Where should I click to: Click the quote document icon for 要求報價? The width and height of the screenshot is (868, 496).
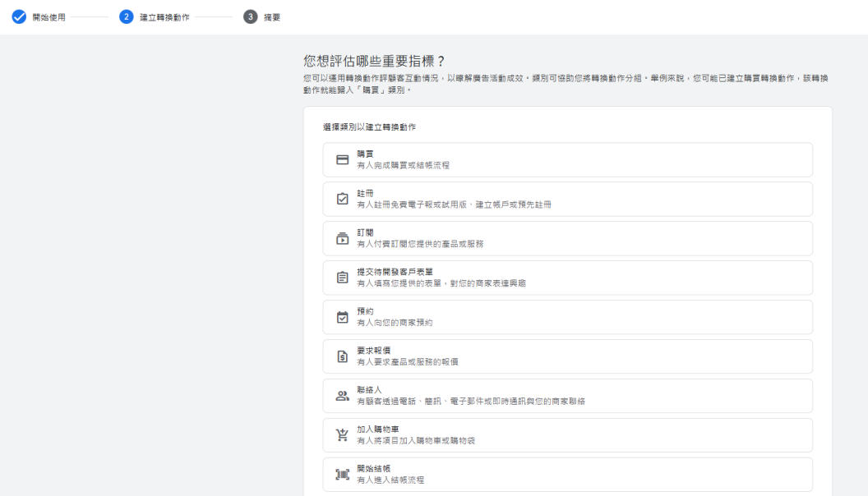tap(343, 357)
